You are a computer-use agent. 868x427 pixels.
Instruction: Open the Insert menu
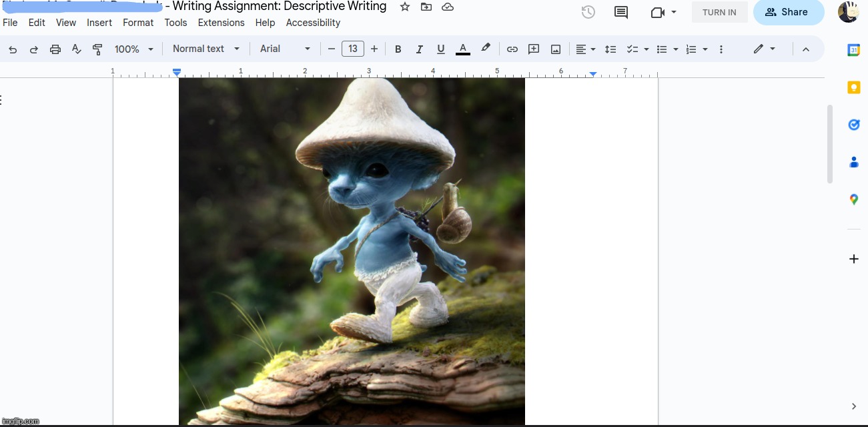tap(99, 23)
